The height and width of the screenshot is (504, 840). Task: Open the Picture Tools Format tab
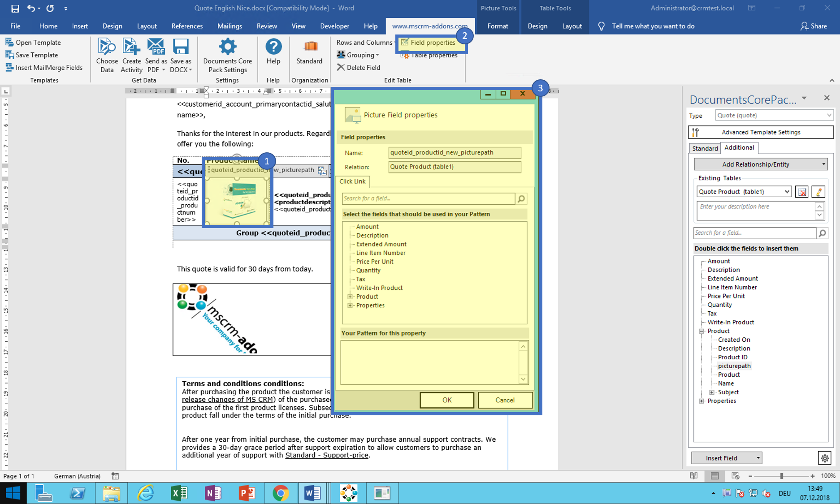498,26
